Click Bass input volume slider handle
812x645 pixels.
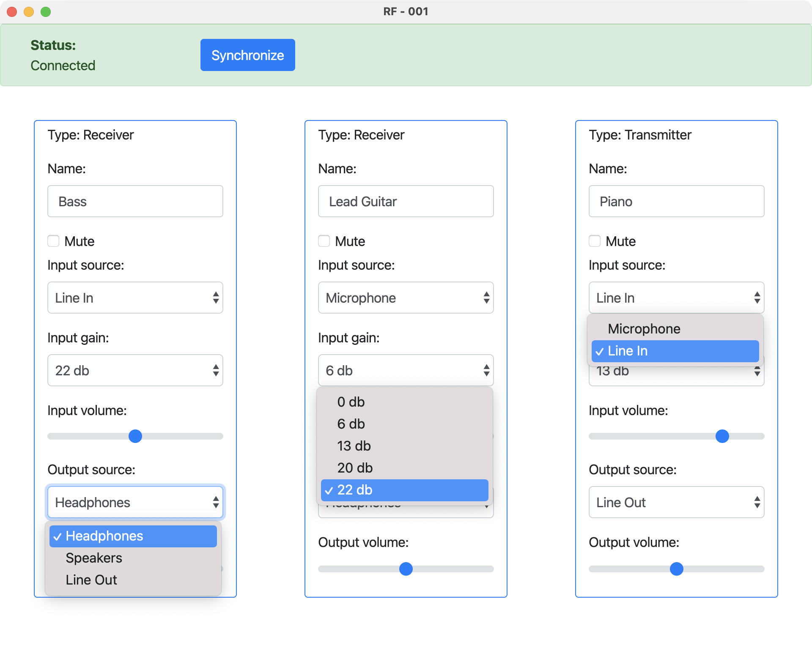click(x=135, y=436)
